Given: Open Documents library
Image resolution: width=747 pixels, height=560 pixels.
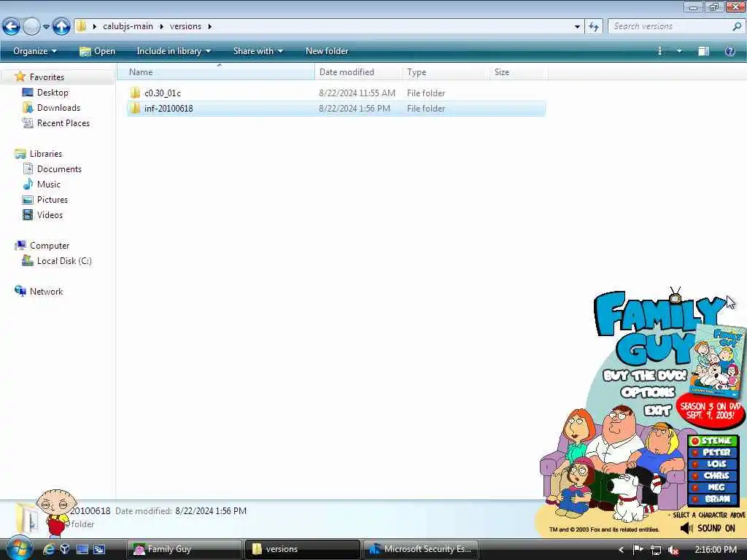Looking at the screenshot, I should tap(59, 169).
